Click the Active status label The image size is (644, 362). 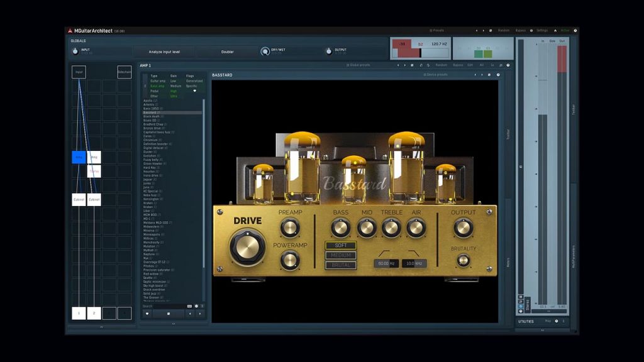pos(565,30)
